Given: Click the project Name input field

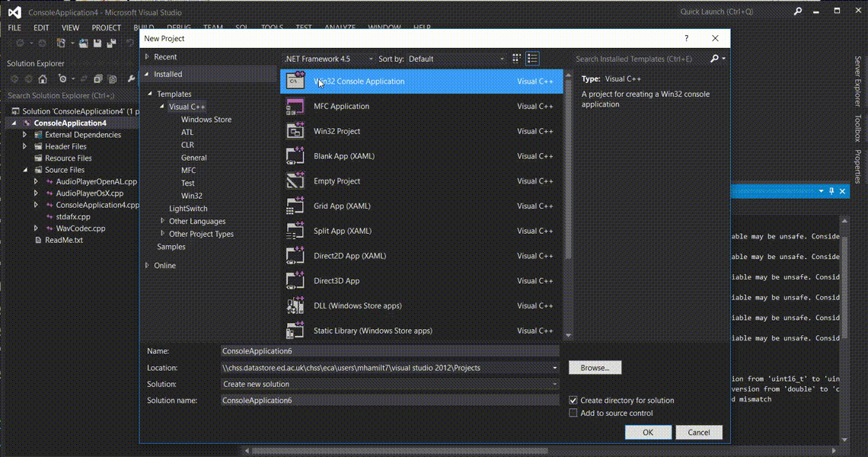Looking at the screenshot, I should [390, 350].
